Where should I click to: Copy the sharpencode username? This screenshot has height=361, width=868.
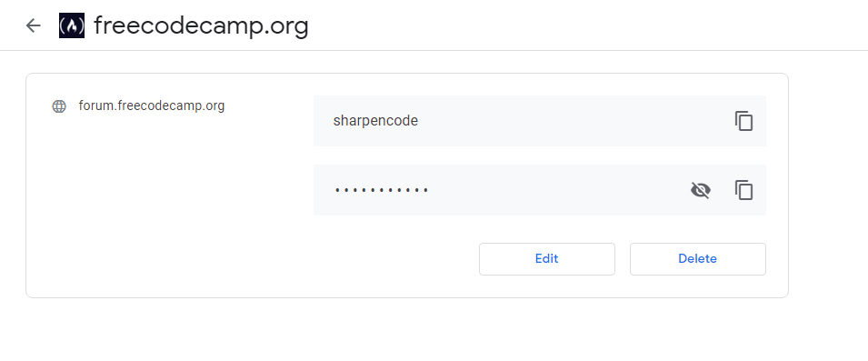744,121
